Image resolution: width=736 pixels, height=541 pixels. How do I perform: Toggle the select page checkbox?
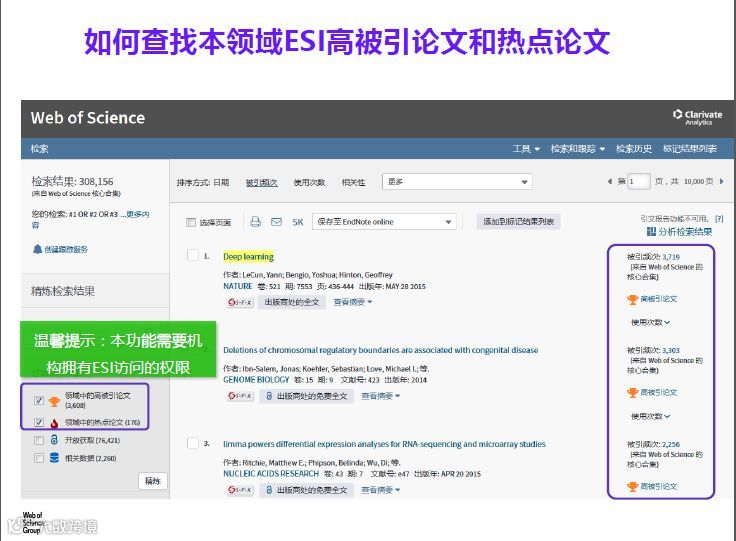[191, 222]
